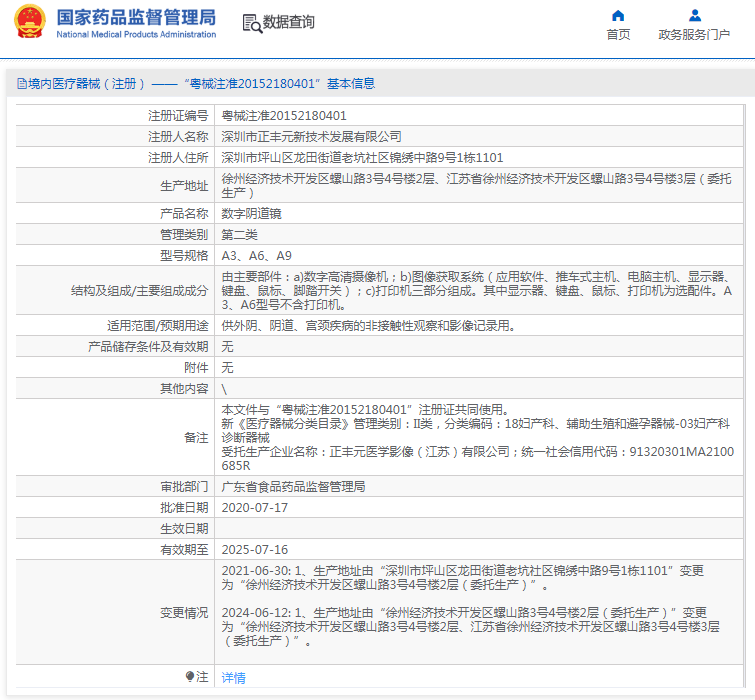The height and width of the screenshot is (700, 755).
Task: Click the 产品名称 label
Action: (x=184, y=213)
